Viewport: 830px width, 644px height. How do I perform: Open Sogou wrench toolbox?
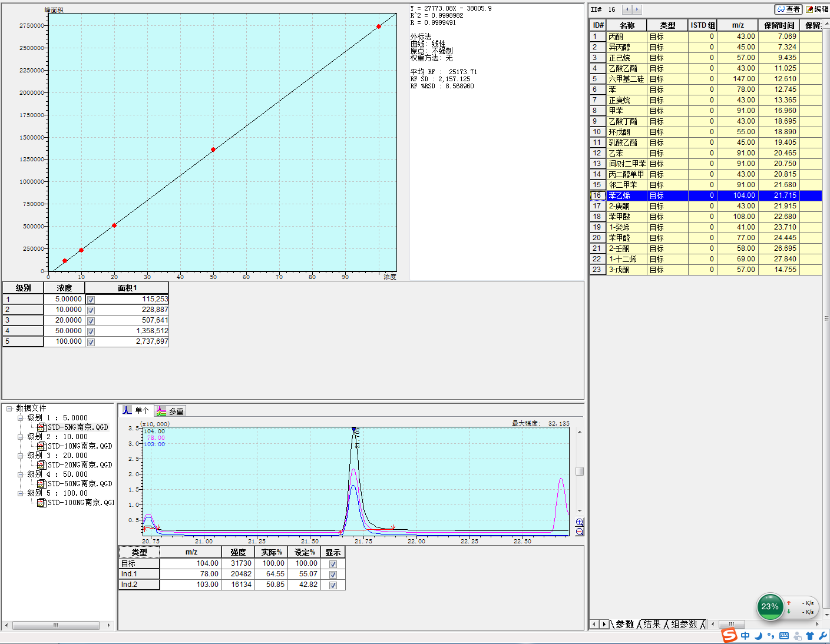click(x=823, y=636)
